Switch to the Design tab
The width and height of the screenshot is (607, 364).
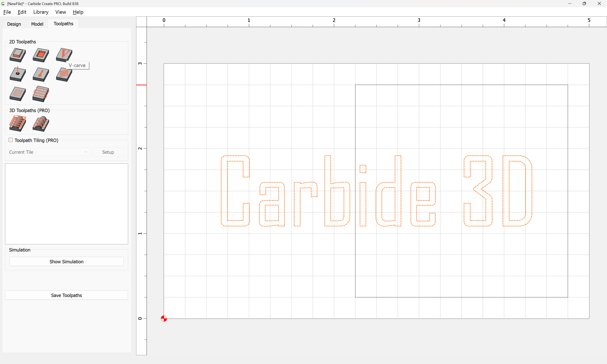(x=14, y=24)
